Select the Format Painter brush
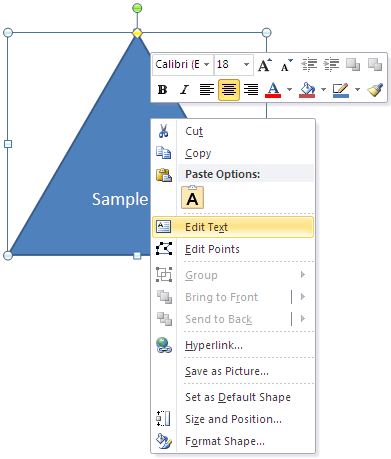391x459 pixels. click(x=375, y=90)
